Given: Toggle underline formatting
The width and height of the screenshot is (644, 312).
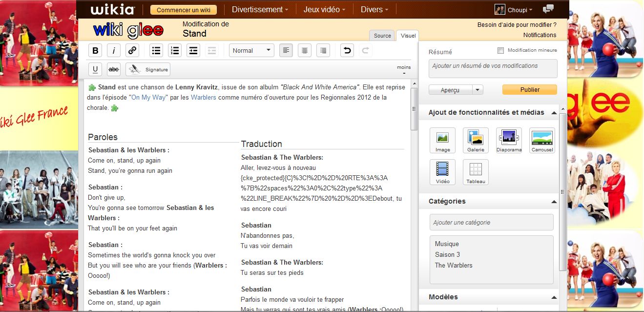Looking at the screenshot, I should tap(95, 69).
